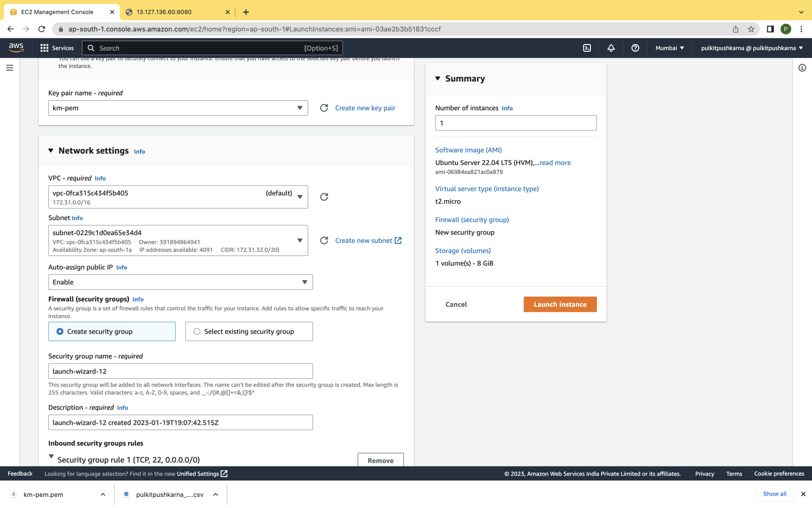Refresh the VPC list
Viewport: 812px width, 508px height.
pos(324,197)
